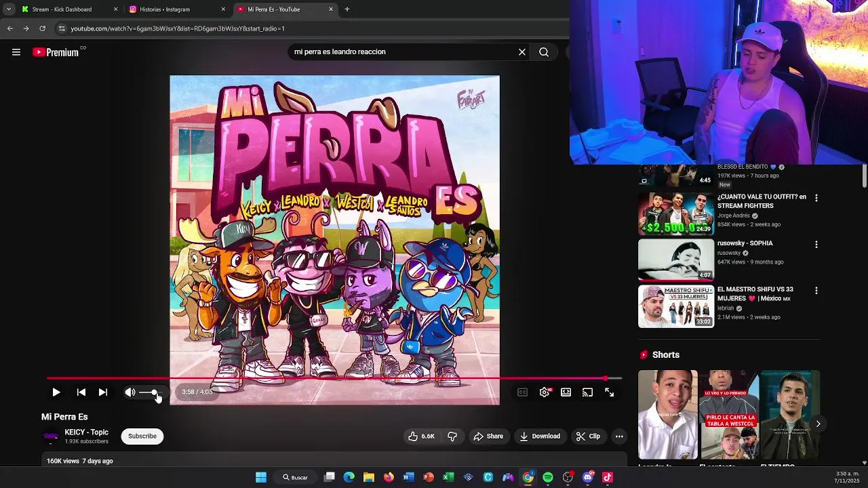The width and height of the screenshot is (868, 488).
Task: Enter fullscreen mode
Action: [x=610, y=392]
